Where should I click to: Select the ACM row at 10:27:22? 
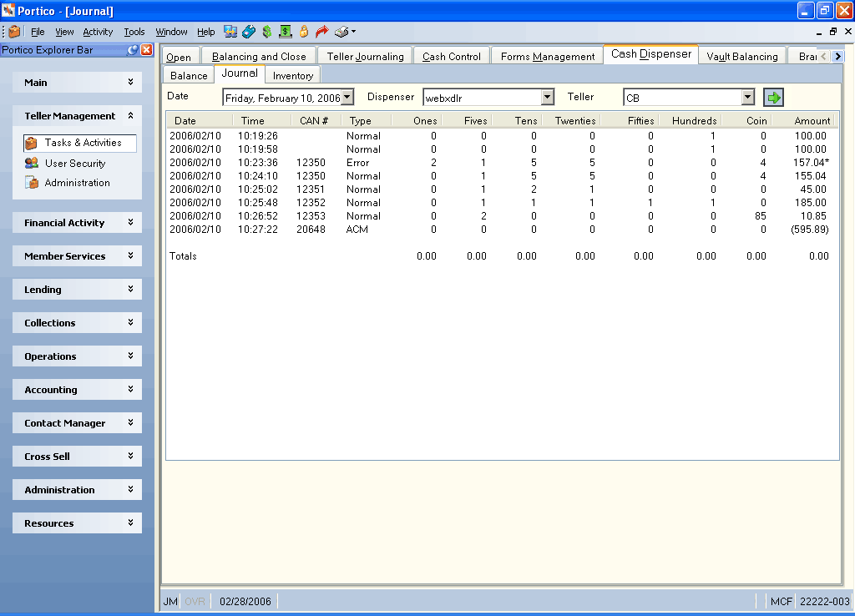coord(499,230)
